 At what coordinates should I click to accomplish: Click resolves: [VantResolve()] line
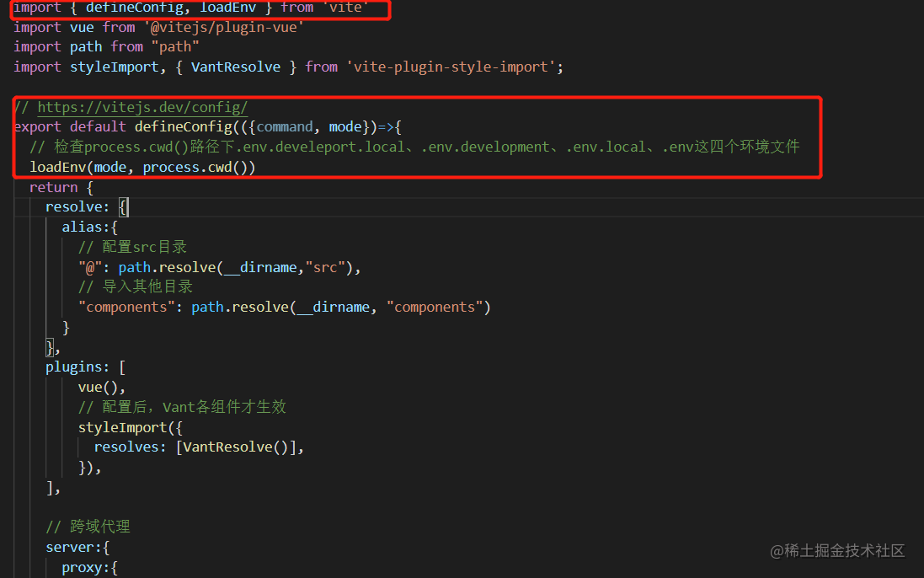point(199,447)
